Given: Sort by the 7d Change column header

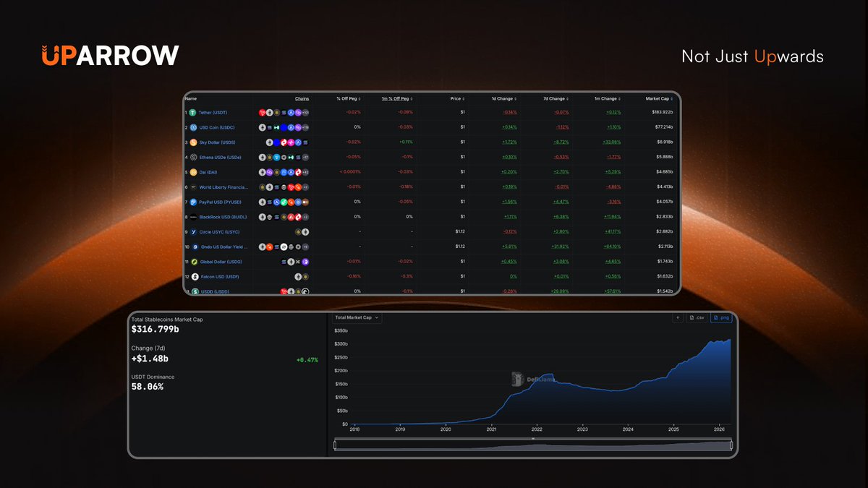Looking at the screenshot, I should (555, 98).
